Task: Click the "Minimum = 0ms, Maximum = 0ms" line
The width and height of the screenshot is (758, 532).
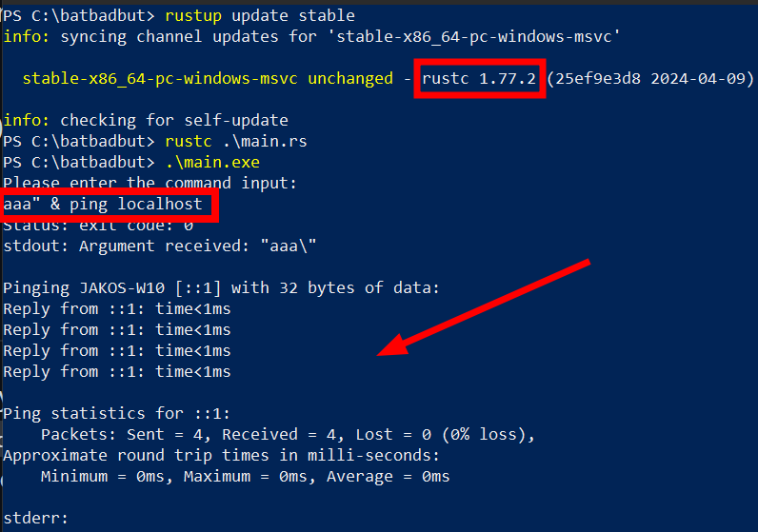Action: coord(245,477)
